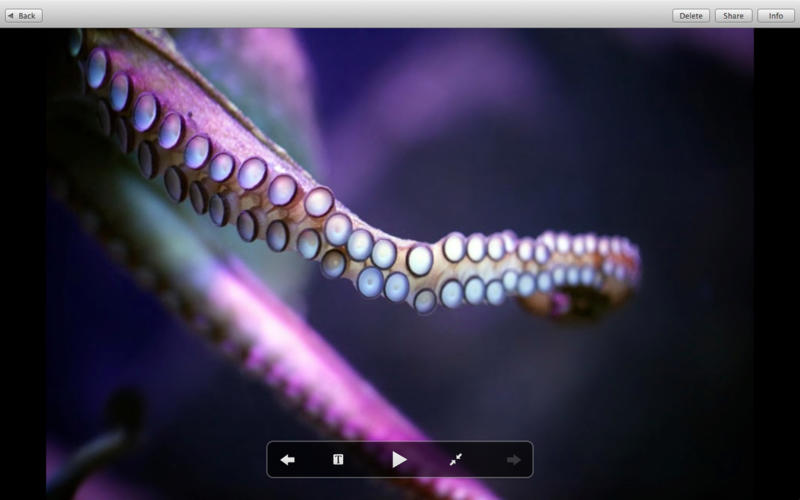Go back using the Back button
Viewport: 800px width, 500px height.
(x=24, y=16)
